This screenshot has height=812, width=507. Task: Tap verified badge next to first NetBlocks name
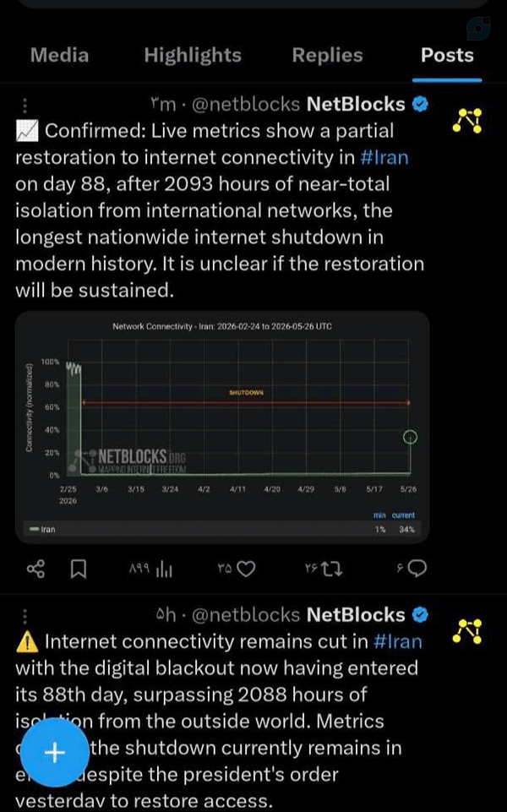pyautogui.click(x=420, y=105)
